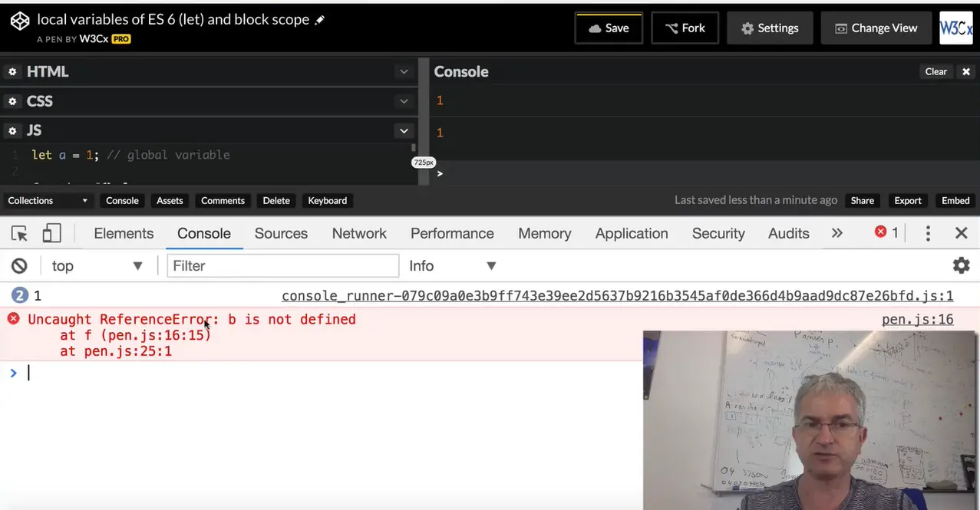Clear the CodePen console
The width and height of the screenshot is (980, 510).
(936, 71)
